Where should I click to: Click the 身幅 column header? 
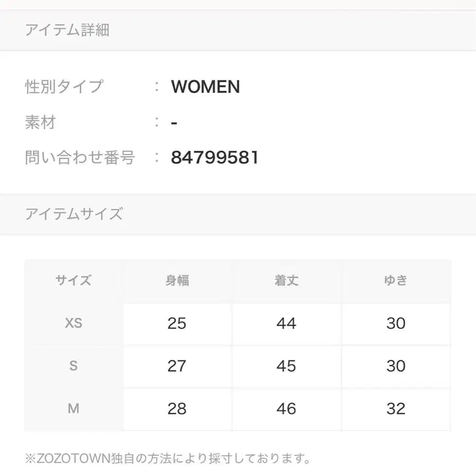177,280
